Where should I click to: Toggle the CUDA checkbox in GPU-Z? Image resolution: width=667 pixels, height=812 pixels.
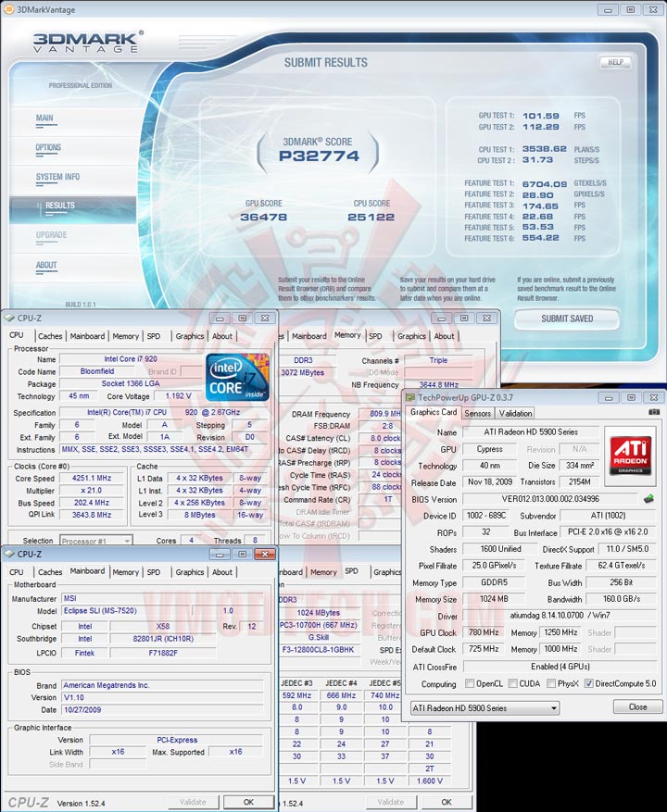coord(513,683)
